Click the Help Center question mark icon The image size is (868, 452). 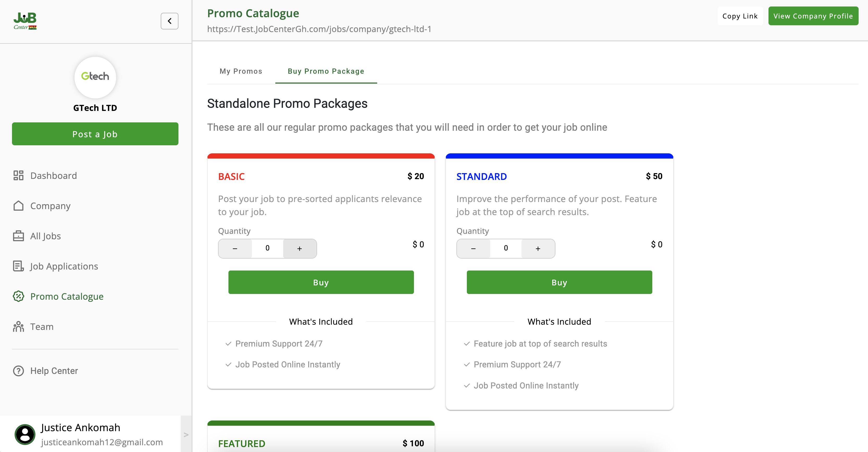pyautogui.click(x=18, y=371)
